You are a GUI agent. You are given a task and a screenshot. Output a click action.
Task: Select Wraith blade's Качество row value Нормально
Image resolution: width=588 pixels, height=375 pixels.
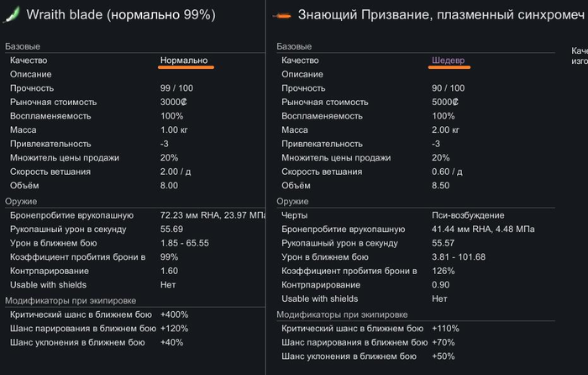185,61
